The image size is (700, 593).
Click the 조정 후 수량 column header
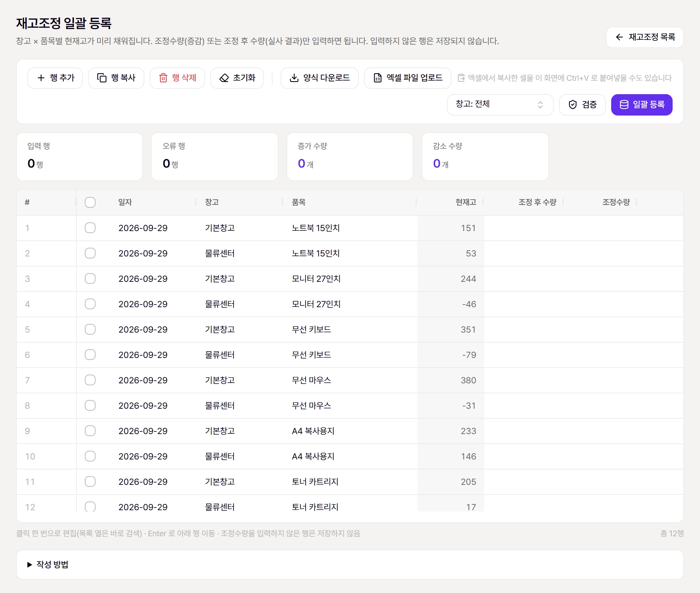[x=537, y=202]
